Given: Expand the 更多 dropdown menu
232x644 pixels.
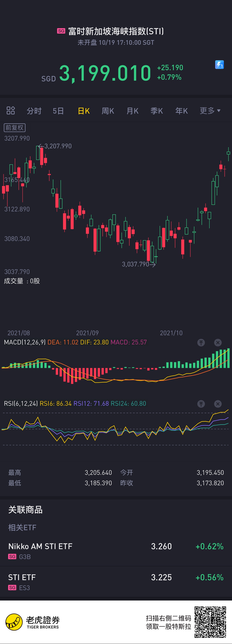Looking at the screenshot, I should 210,111.
